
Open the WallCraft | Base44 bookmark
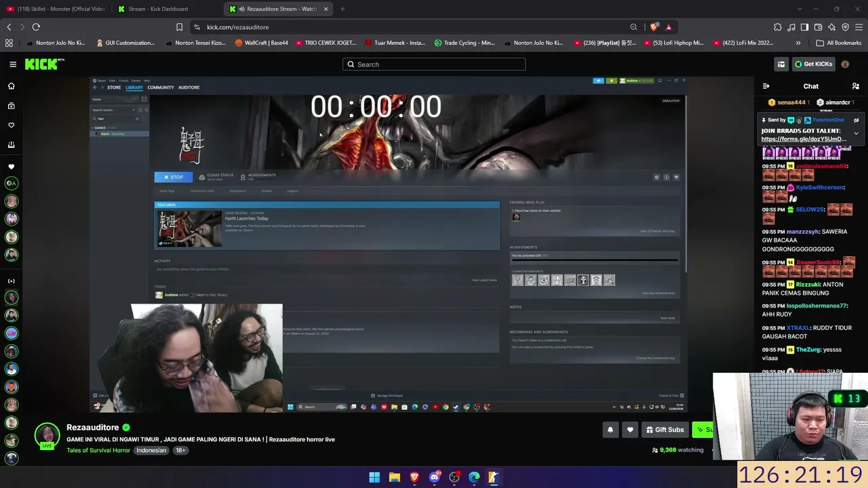tap(261, 43)
